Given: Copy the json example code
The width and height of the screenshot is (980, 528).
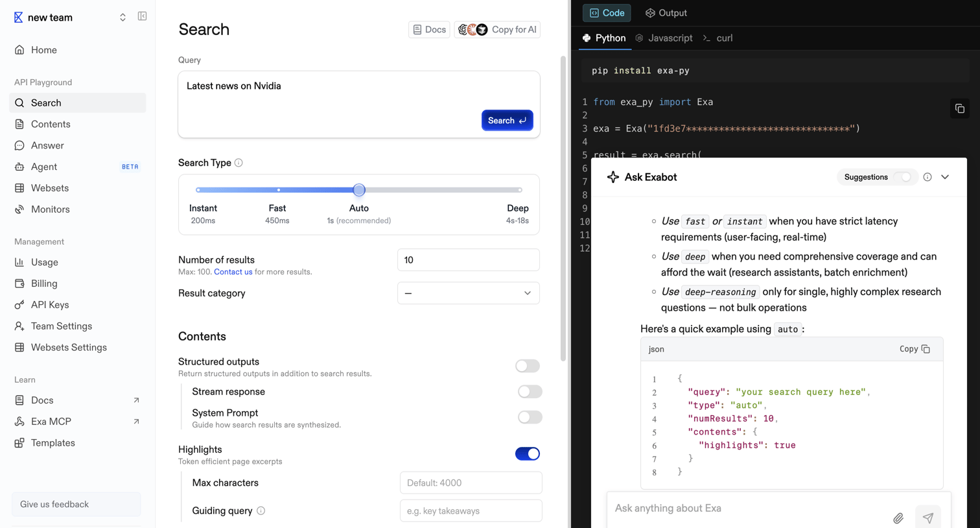Looking at the screenshot, I should point(915,349).
